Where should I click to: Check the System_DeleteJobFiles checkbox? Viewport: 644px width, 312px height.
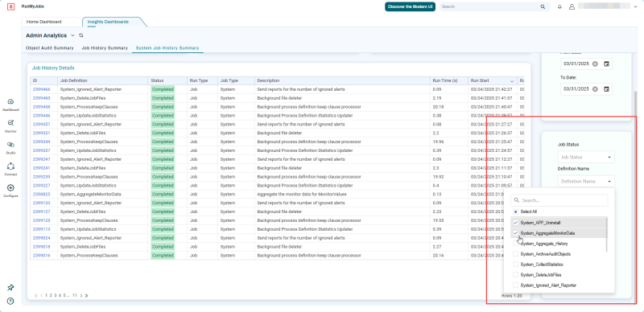(515, 275)
